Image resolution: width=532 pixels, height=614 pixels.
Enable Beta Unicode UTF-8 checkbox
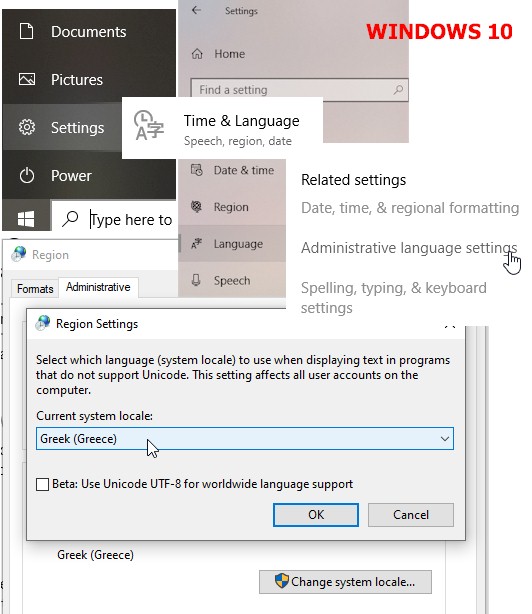point(42,484)
